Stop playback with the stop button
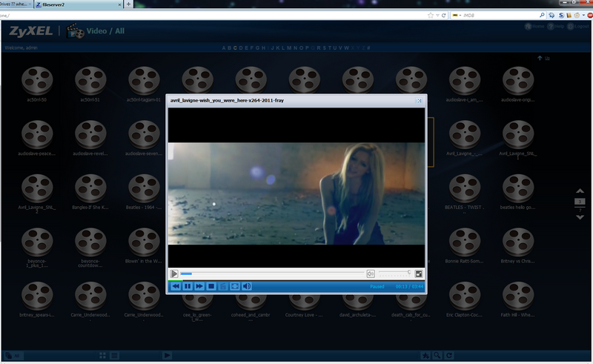593x364 pixels. point(211,286)
